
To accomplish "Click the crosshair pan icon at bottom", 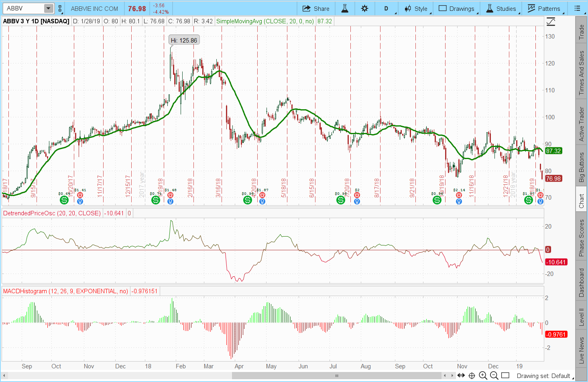I will point(472,376).
